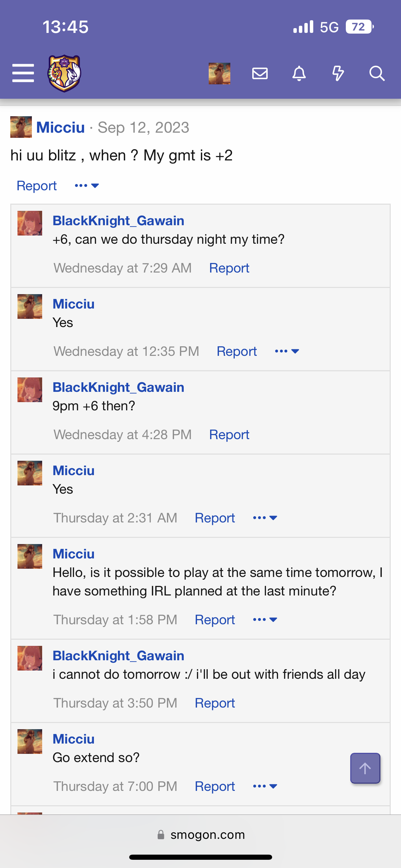Report the Thursday 3:50 PM comment
This screenshot has height=868, width=401.
215,703
